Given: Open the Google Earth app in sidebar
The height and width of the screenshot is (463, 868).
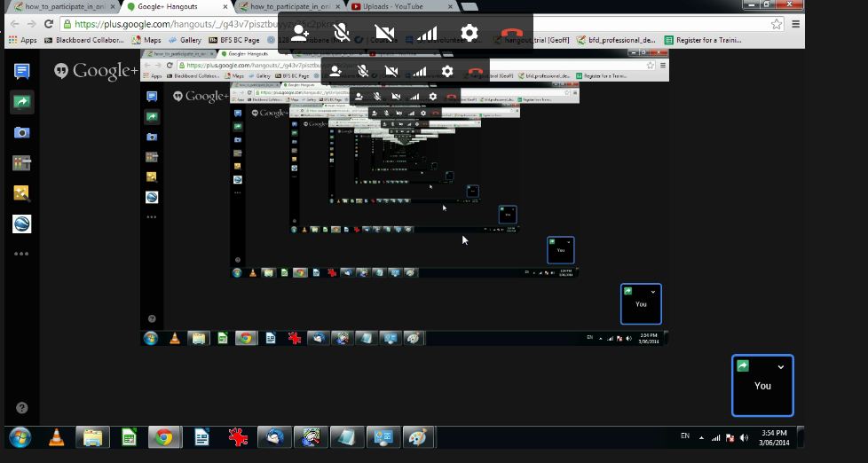Looking at the screenshot, I should 21,224.
